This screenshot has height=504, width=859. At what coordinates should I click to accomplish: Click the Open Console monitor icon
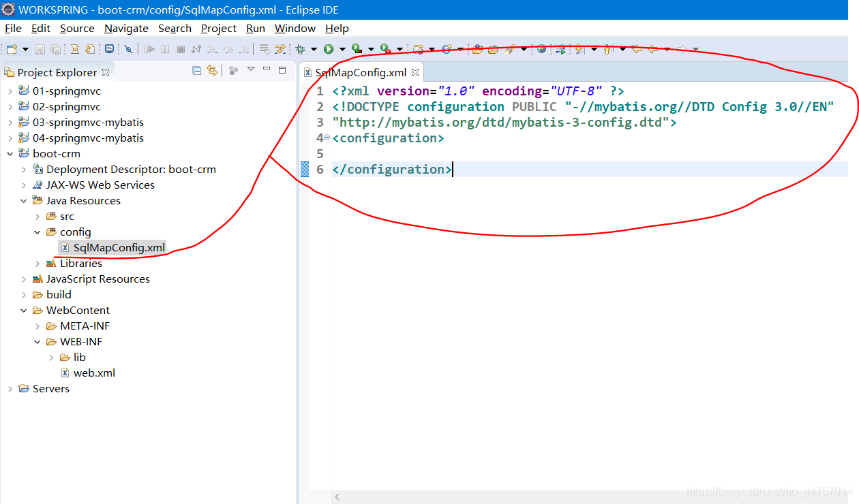click(x=109, y=49)
